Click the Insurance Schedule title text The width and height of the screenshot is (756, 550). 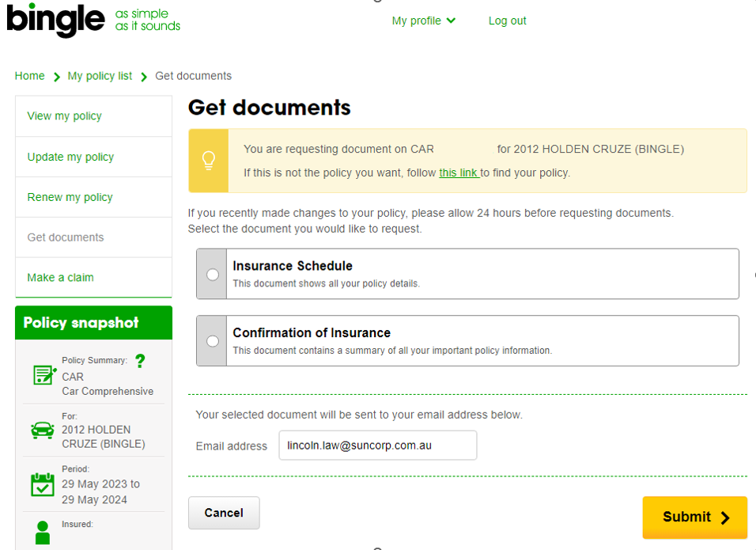(x=293, y=266)
